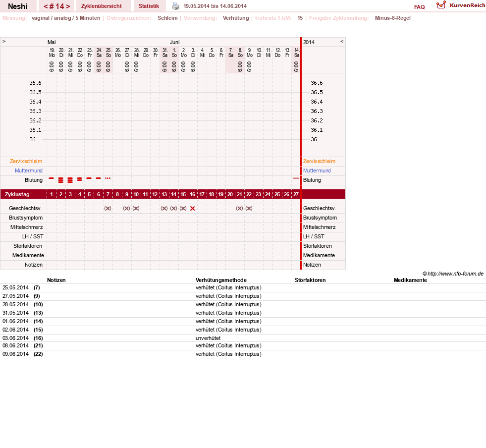Click the 'Verhütung' usage value

tap(236, 18)
